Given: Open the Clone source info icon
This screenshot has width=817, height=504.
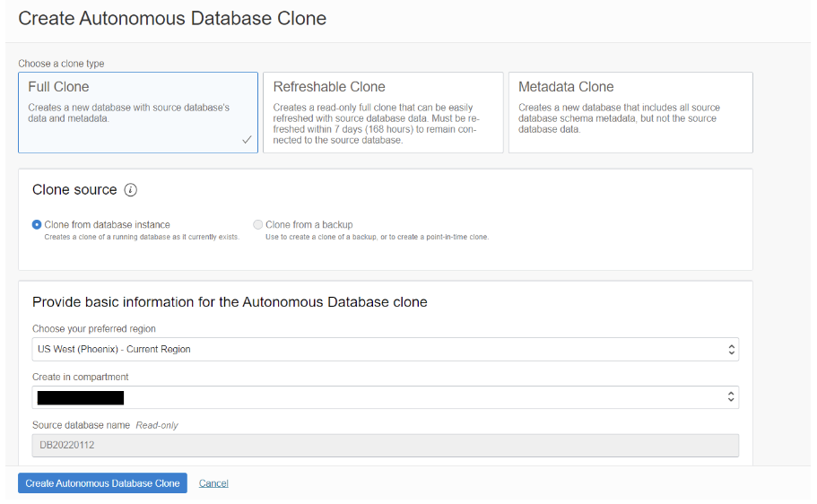Looking at the screenshot, I should tap(130, 190).
